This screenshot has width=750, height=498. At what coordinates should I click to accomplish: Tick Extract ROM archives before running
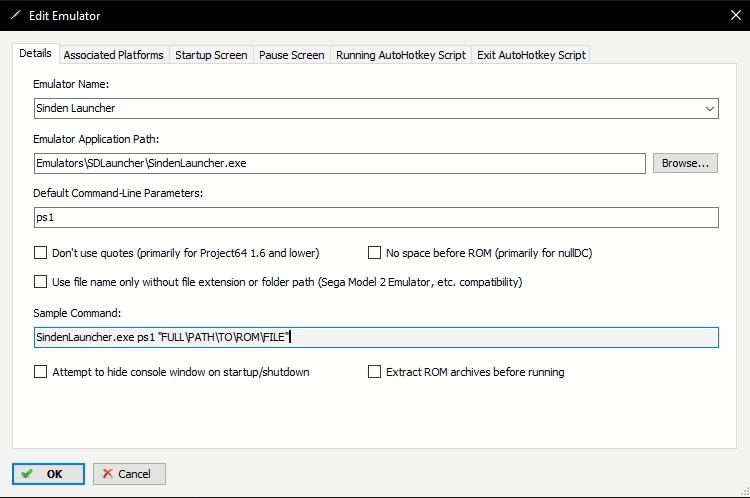[376, 372]
